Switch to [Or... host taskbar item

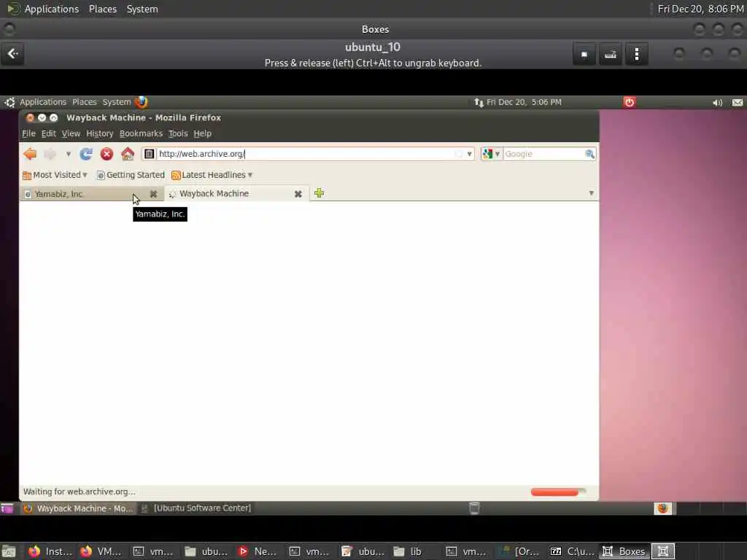pyautogui.click(x=519, y=551)
